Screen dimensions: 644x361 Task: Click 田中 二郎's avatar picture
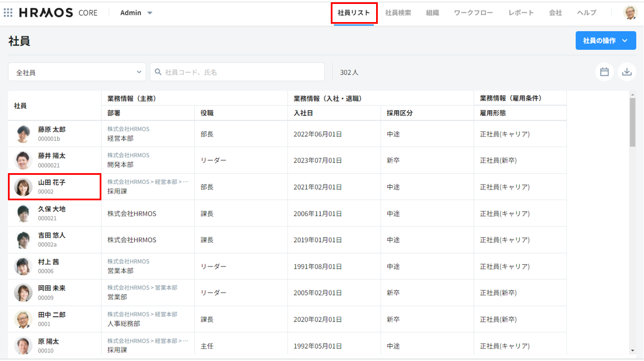[x=23, y=319]
